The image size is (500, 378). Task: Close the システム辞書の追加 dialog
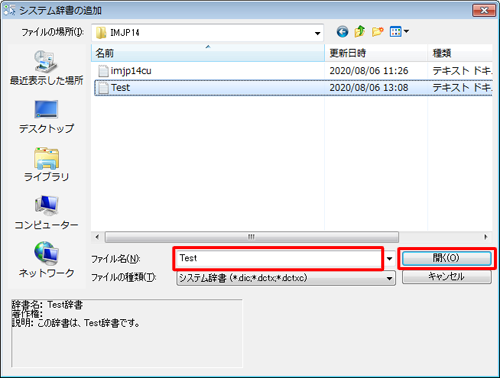(484, 10)
